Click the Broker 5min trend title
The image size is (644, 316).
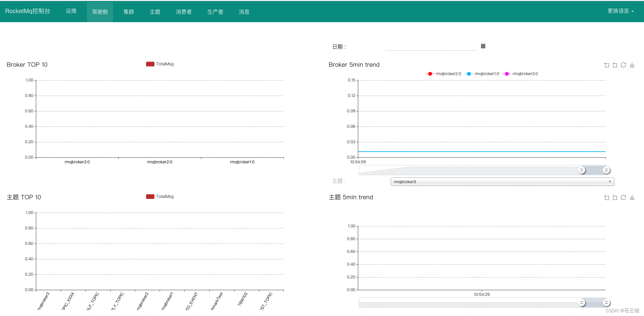point(354,65)
